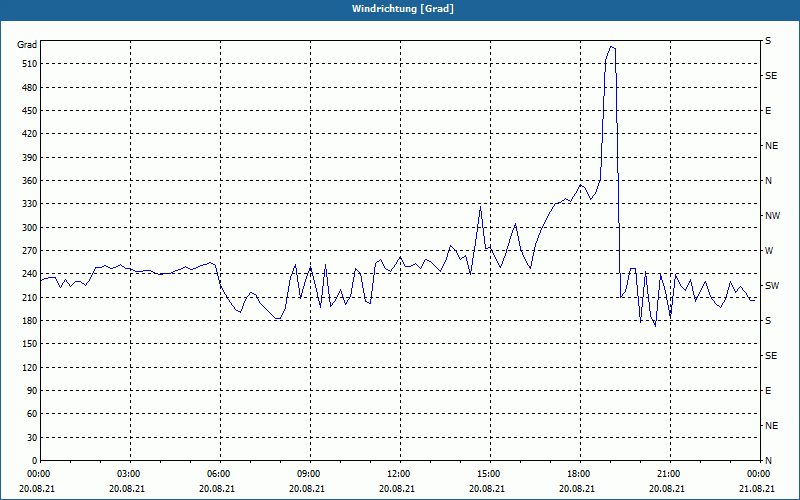Click the SE compass label beside 480 gridline
The image size is (800, 500).
[771, 76]
